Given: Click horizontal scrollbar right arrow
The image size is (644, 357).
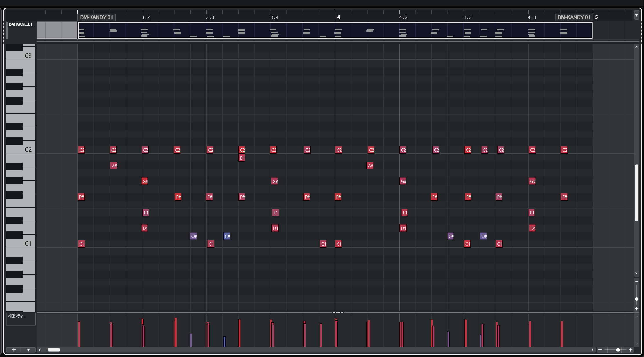Looking at the screenshot, I should click(592, 350).
